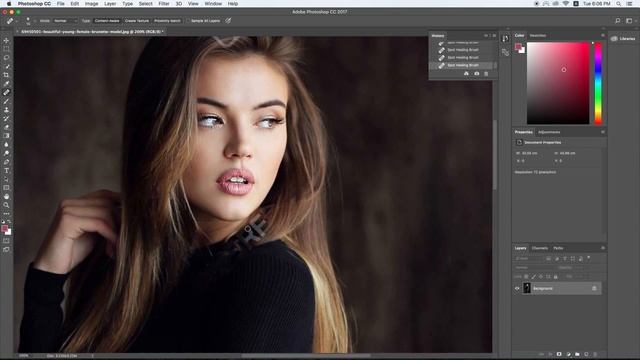Image resolution: width=640 pixels, height=360 pixels.
Task: Toggle Sample All Layers checkbox
Action: [x=189, y=21]
